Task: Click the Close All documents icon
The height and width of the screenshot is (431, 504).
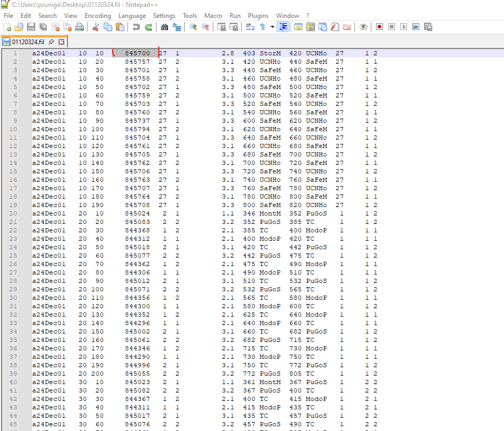Action: pyautogui.click(x=67, y=27)
